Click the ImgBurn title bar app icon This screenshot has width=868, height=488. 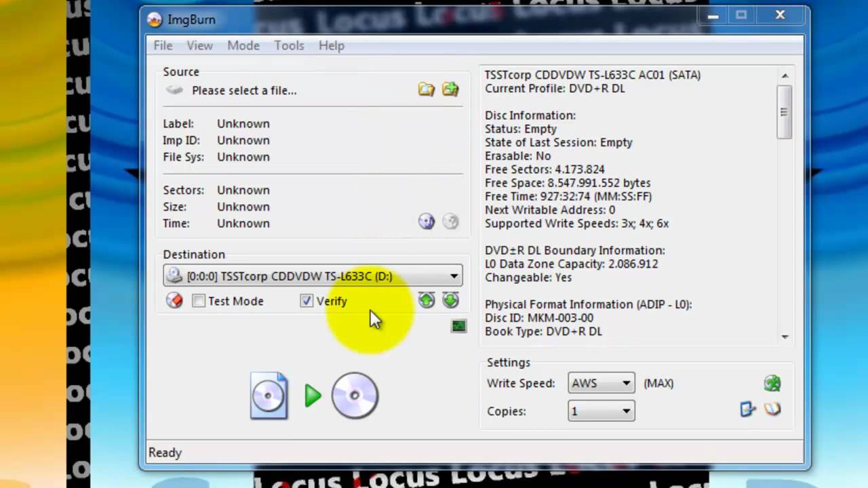tap(155, 20)
